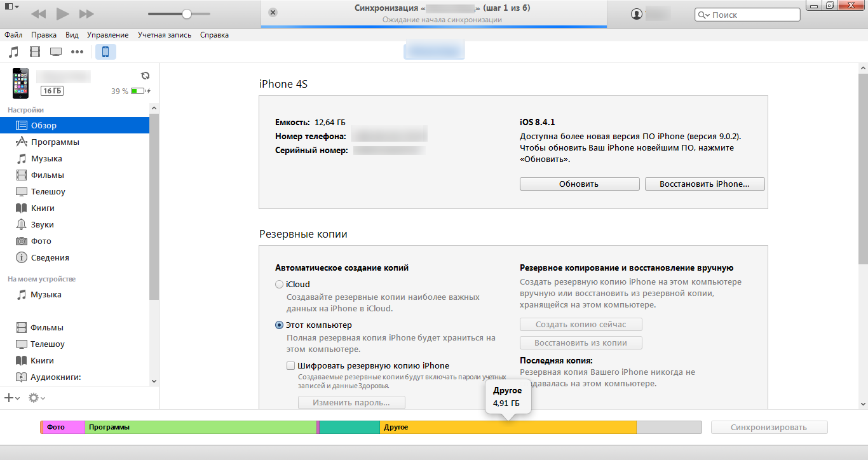Image resolution: width=868 pixels, height=460 pixels.
Task: Open the Правка menu
Action: [x=44, y=35]
